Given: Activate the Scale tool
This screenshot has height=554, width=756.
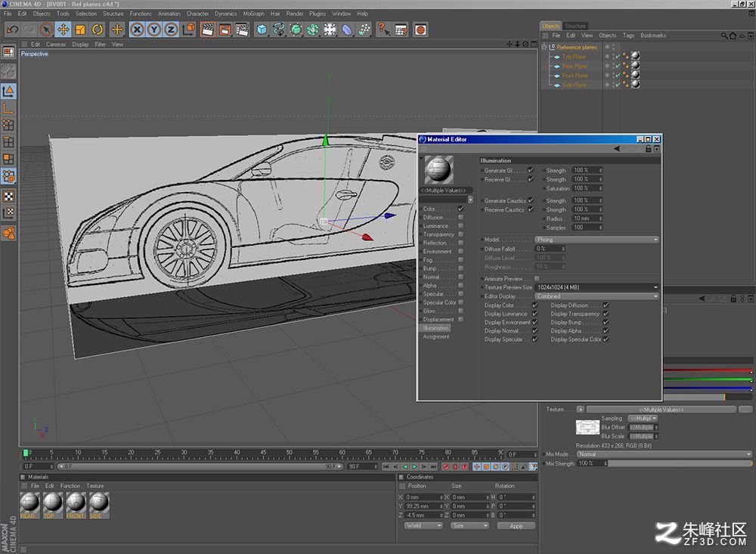Looking at the screenshot, I should 81,30.
